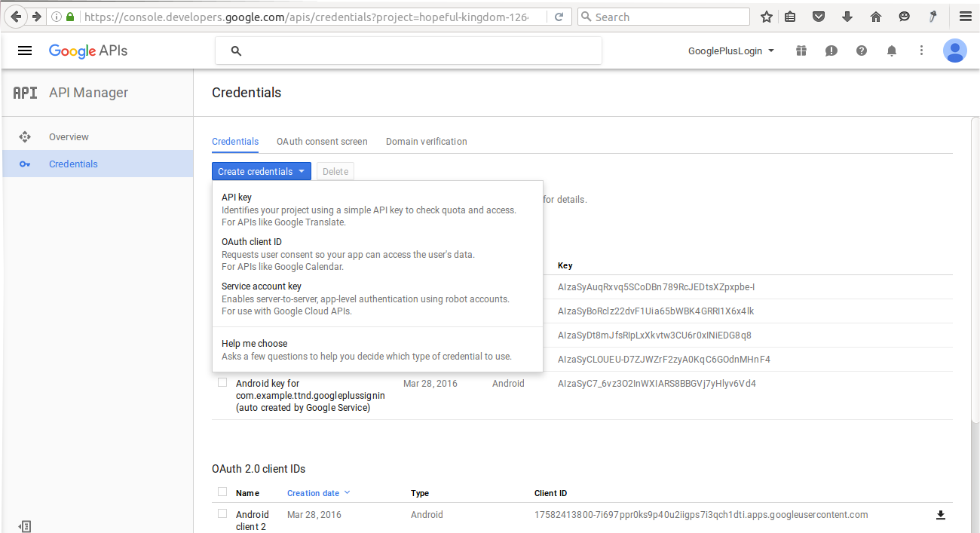This screenshot has height=533, width=980.
Task: Open the Google APIs navigation menu
Action: [25, 51]
